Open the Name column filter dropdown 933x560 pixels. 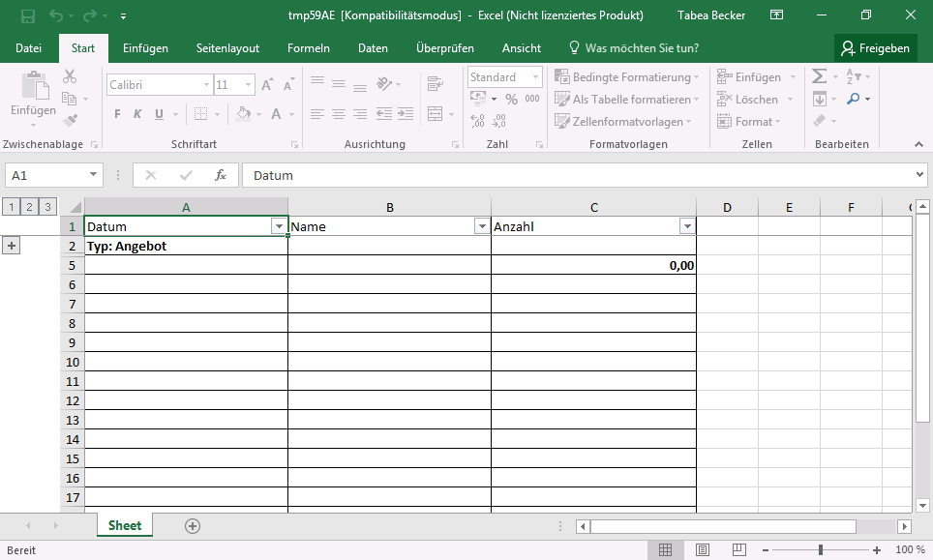[482, 226]
